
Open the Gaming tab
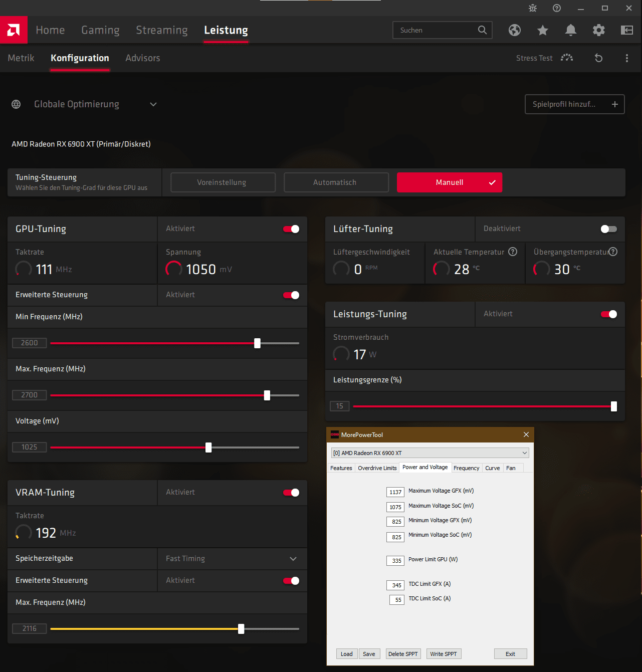click(x=100, y=30)
